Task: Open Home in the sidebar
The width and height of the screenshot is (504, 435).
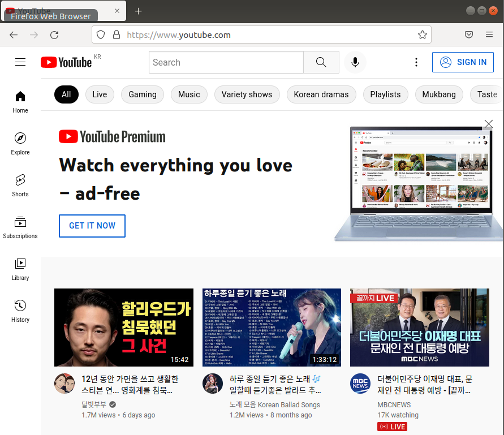Action: coord(20,102)
